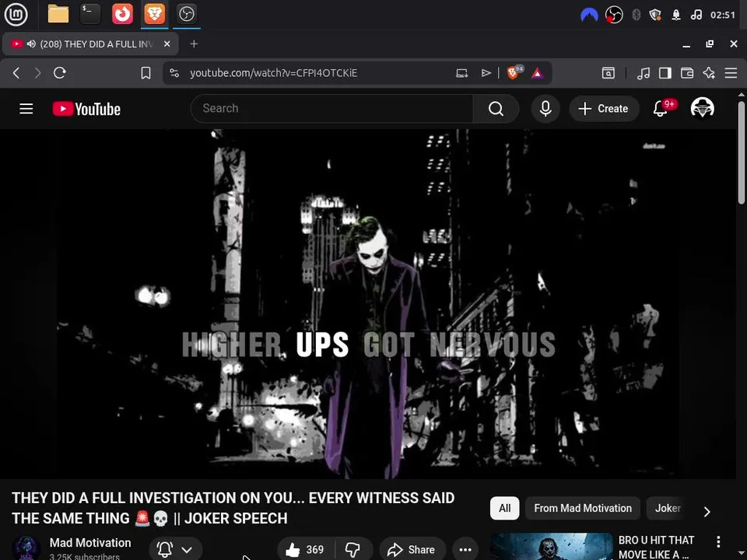
Task: Toggle the browser sidebar panel
Action: pyautogui.click(x=665, y=73)
